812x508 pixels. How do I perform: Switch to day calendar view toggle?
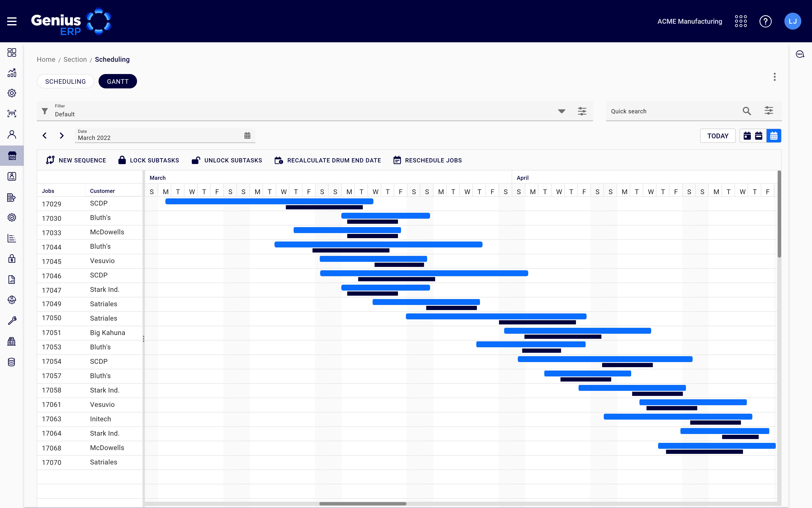click(x=747, y=136)
